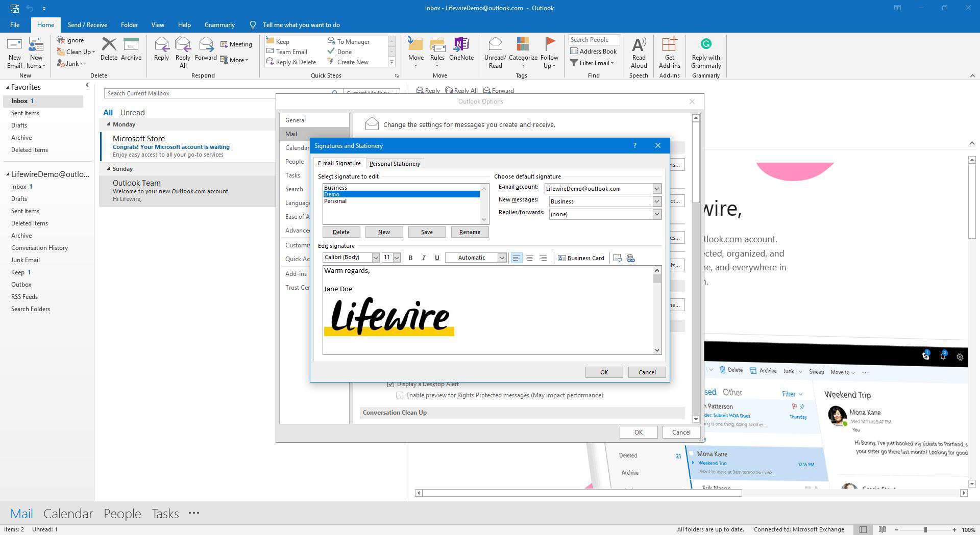Select the E-mail Signature tab

click(339, 163)
